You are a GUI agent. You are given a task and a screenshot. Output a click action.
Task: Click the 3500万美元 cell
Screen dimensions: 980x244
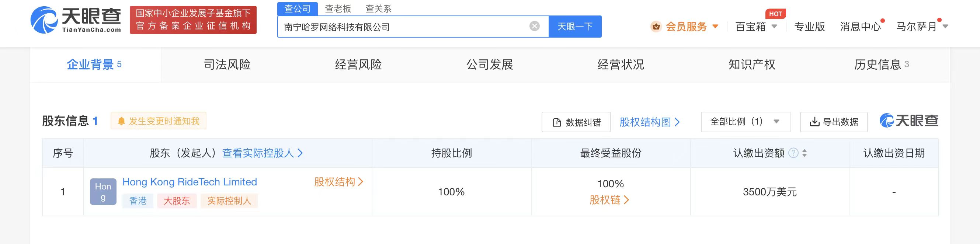(x=770, y=192)
